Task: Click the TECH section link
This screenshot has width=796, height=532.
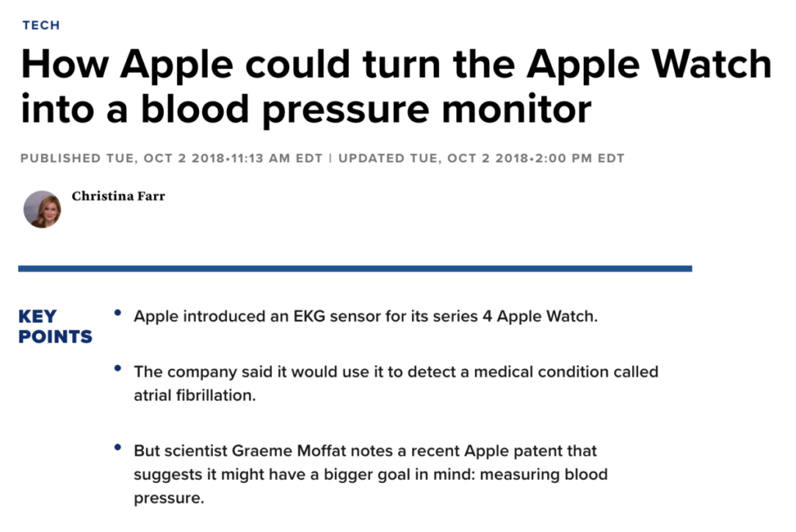Action: [40, 25]
